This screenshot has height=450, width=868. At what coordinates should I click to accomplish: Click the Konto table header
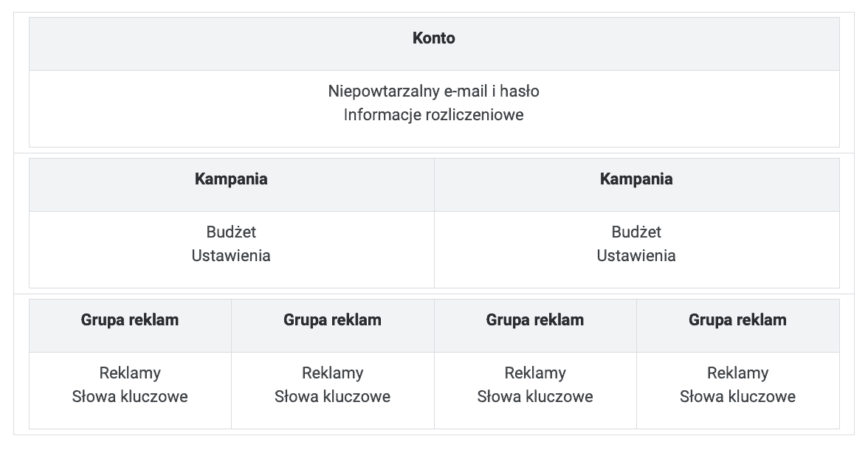(434, 38)
